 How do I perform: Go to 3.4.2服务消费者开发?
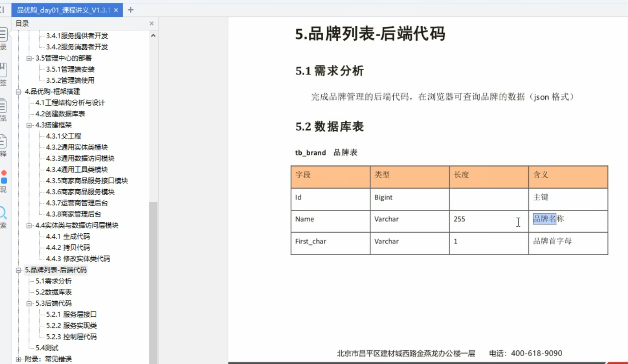coord(77,47)
